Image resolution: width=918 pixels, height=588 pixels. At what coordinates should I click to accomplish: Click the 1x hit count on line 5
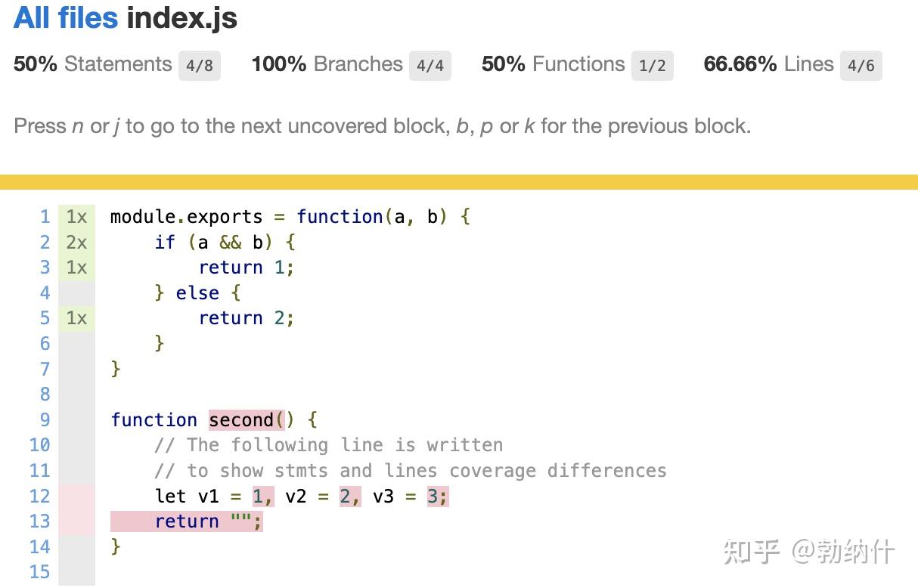coord(76,318)
